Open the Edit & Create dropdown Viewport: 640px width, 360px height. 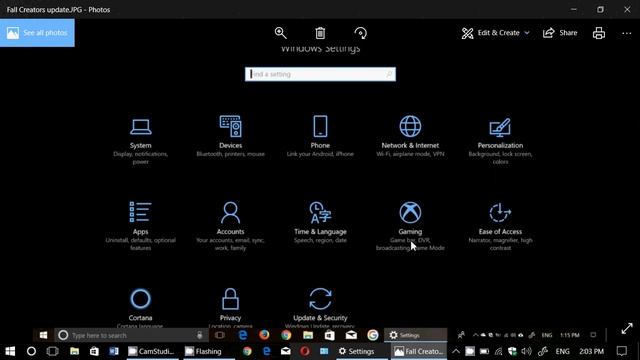[x=496, y=33]
